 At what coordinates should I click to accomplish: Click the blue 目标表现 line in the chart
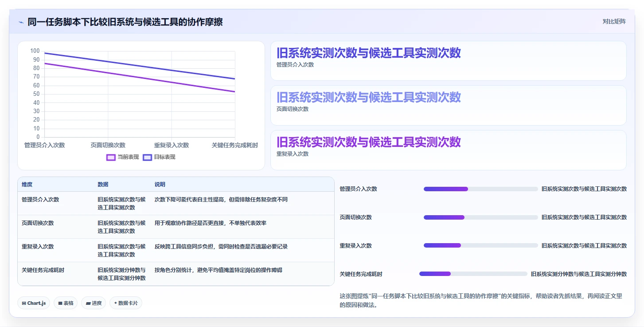click(x=140, y=66)
